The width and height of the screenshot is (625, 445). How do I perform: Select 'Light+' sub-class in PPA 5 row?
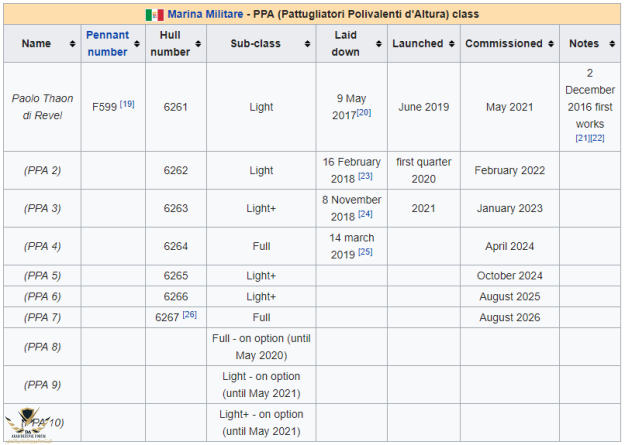(261, 276)
